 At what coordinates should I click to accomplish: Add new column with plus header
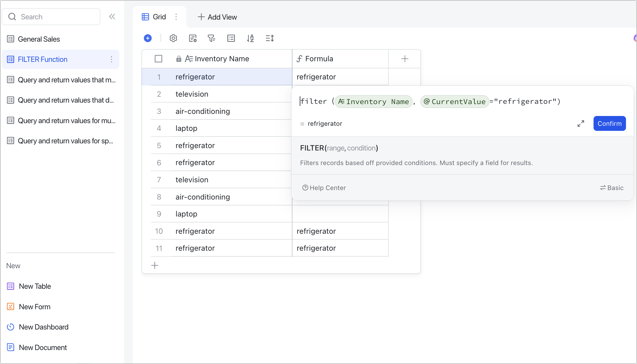(x=405, y=59)
